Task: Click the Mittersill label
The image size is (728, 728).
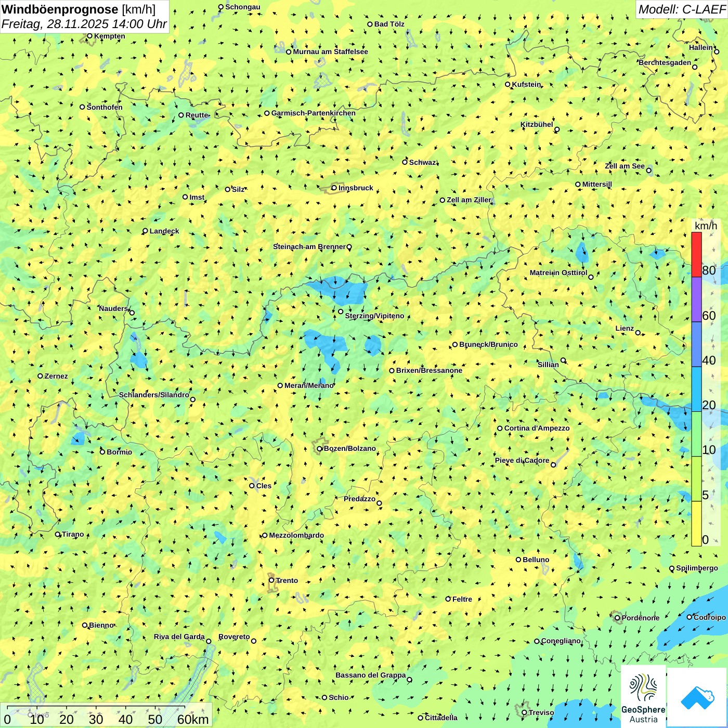Action: click(597, 184)
